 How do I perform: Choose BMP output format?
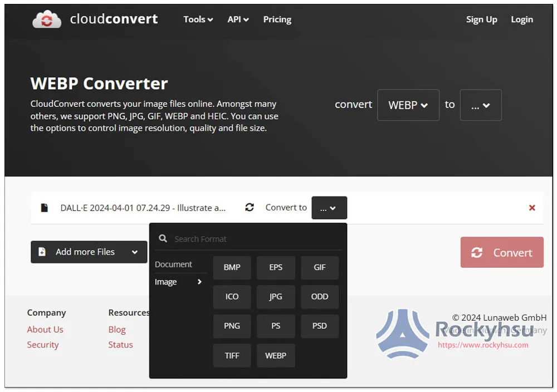click(232, 267)
